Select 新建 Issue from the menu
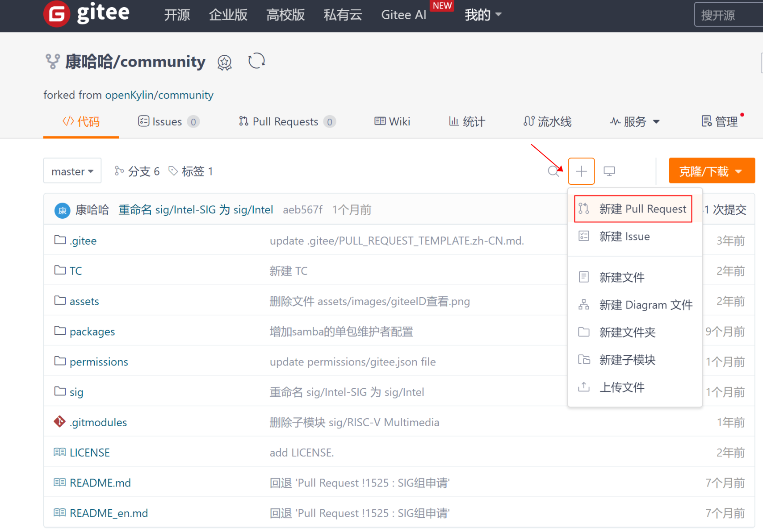The width and height of the screenshot is (763, 532). 635,237
